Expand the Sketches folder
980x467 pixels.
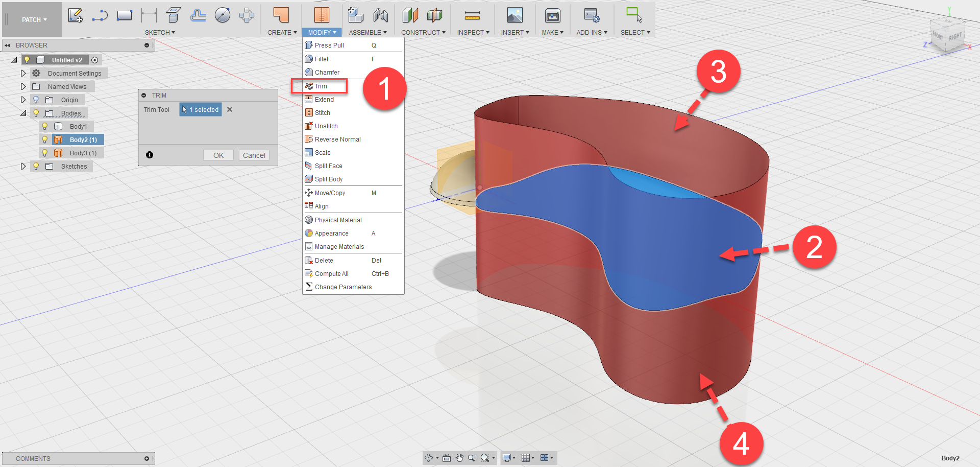point(23,166)
